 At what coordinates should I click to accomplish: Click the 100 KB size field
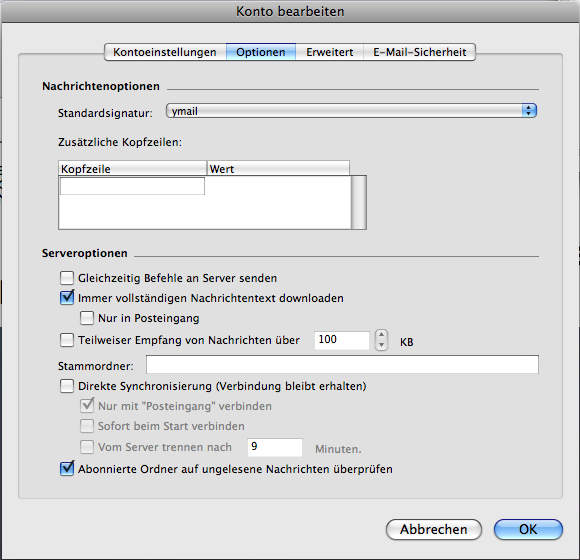coord(342,340)
